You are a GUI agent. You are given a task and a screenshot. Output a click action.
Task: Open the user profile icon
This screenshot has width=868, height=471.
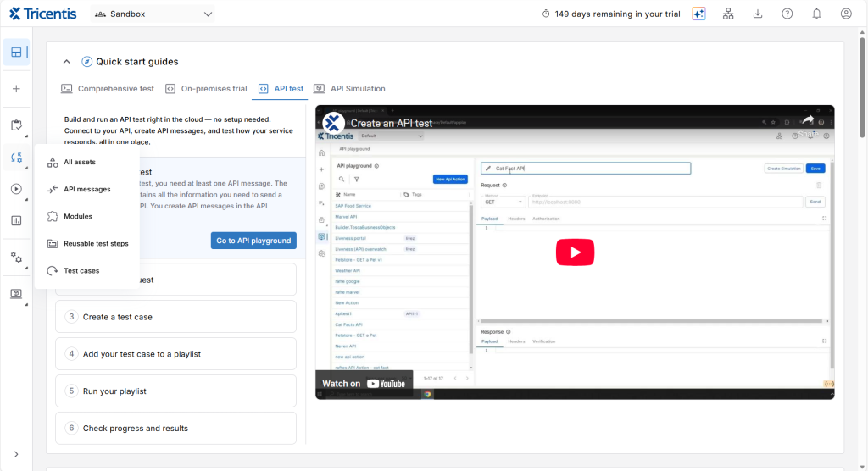[x=846, y=14]
